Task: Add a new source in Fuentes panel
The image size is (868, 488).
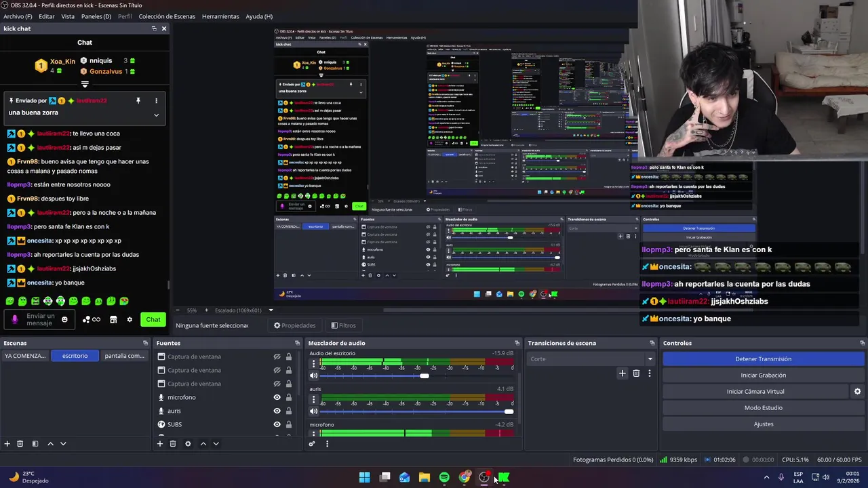Action: [x=160, y=444]
